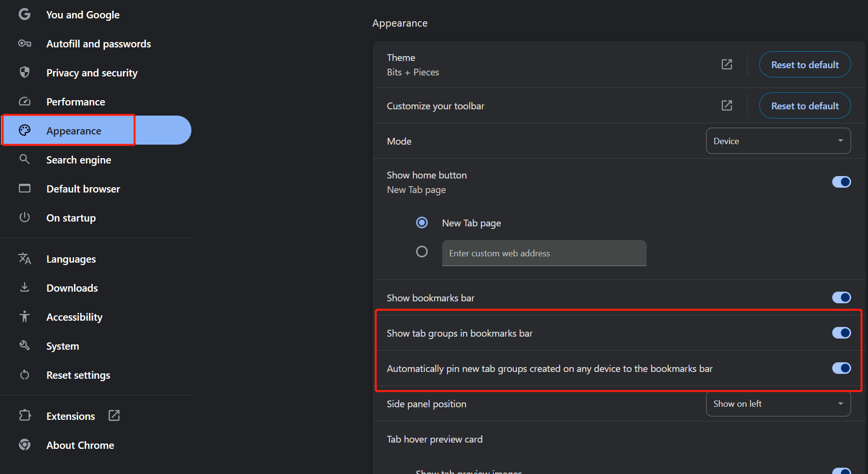Open theme store via Theme external link icon
This screenshot has width=868, height=474.
click(x=727, y=64)
